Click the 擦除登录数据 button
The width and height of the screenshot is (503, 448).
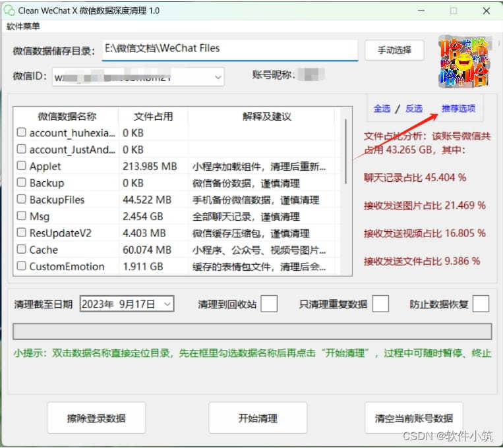click(x=96, y=418)
